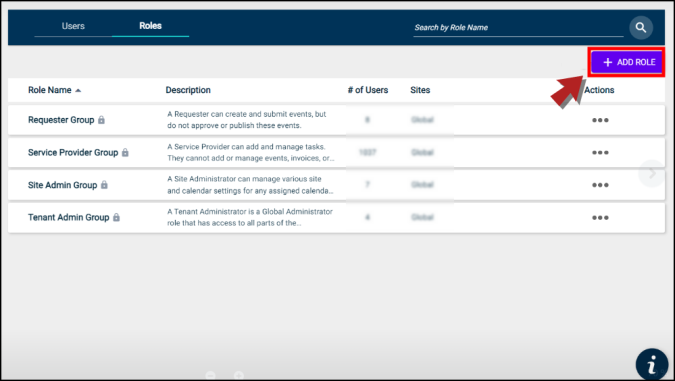This screenshot has width=675, height=381.
Task: Open actions menu for Requester Group
Action: coord(600,120)
